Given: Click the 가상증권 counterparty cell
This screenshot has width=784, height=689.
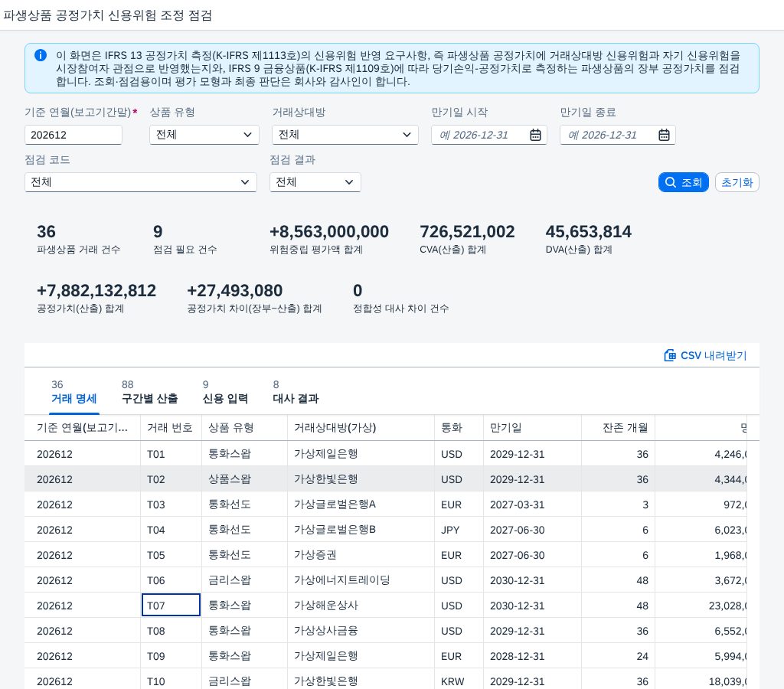Looking at the screenshot, I should coord(361,555).
